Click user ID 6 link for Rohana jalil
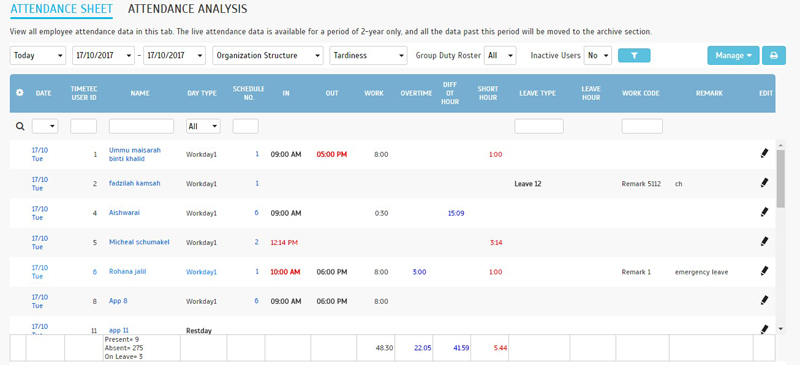Viewport: 800px width, 365px height. coord(95,272)
